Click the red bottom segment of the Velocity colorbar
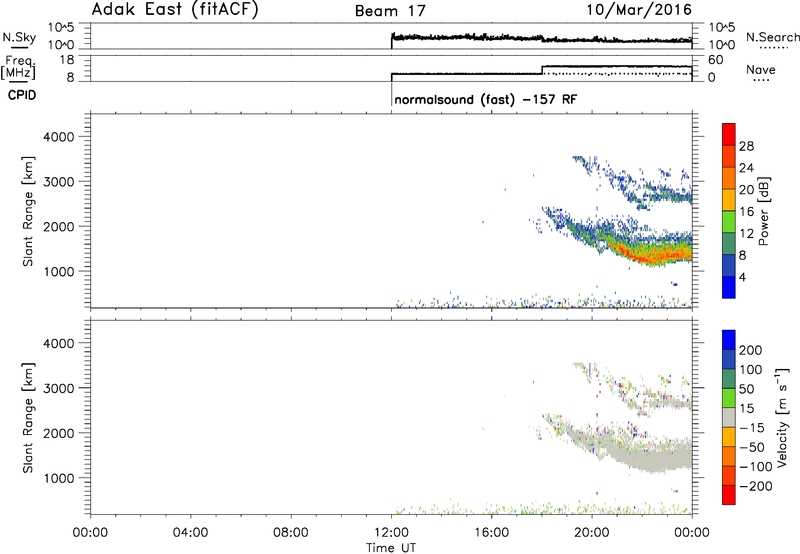 [x=729, y=495]
